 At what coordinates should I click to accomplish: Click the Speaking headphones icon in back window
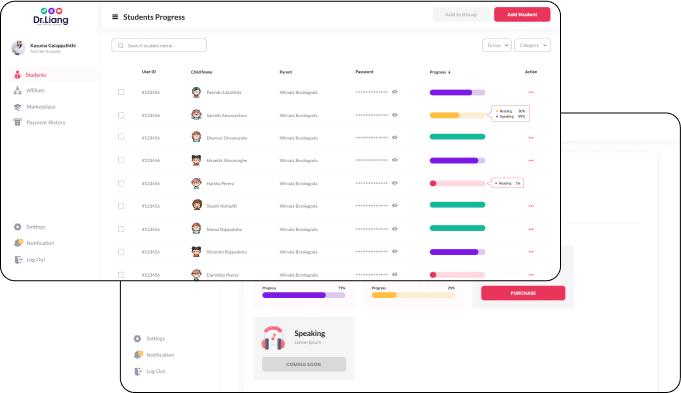(x=273, y=338)
